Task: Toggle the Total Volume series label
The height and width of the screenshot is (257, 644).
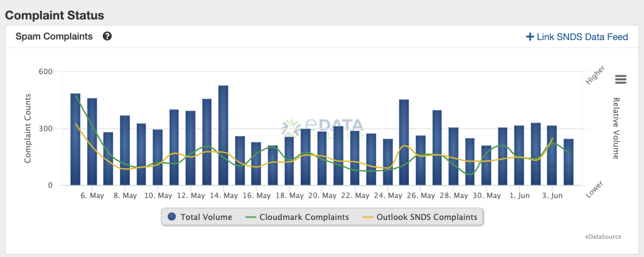Action: coord(206,217)
